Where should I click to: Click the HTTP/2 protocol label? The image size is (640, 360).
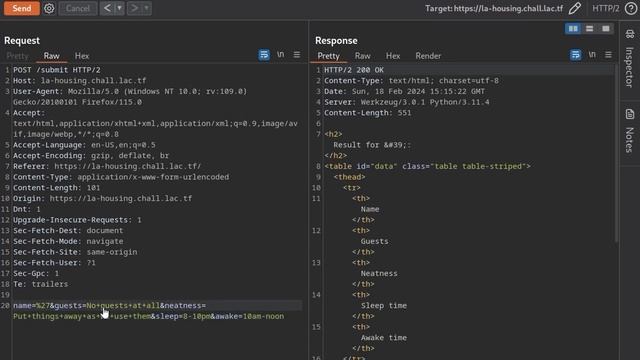coord(606,8)
